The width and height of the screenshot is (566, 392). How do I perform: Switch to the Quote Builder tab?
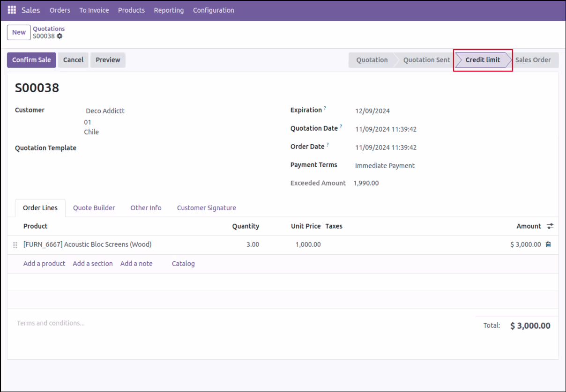click(94, 208)
